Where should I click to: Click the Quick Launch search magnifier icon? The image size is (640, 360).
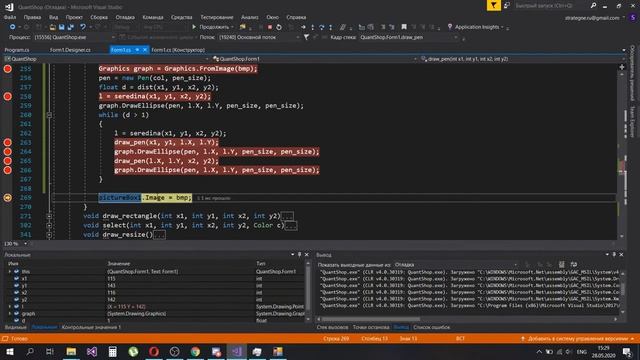593,5
